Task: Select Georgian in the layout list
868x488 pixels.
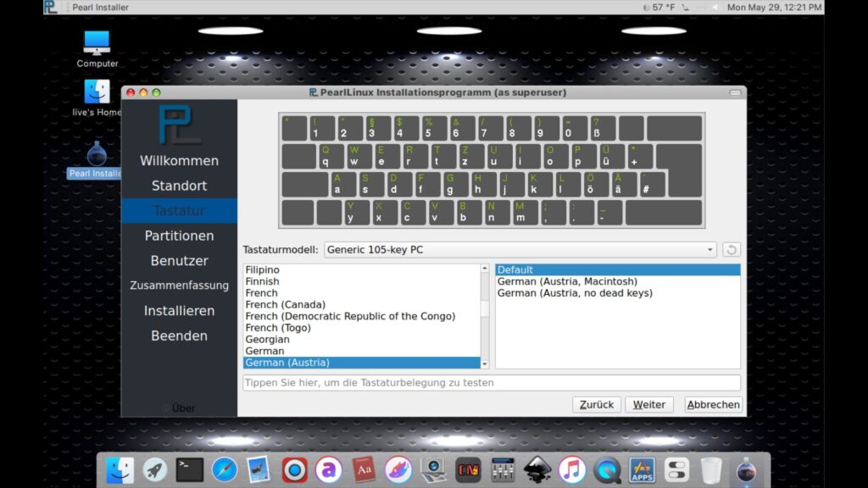Action: click(361, 339)
